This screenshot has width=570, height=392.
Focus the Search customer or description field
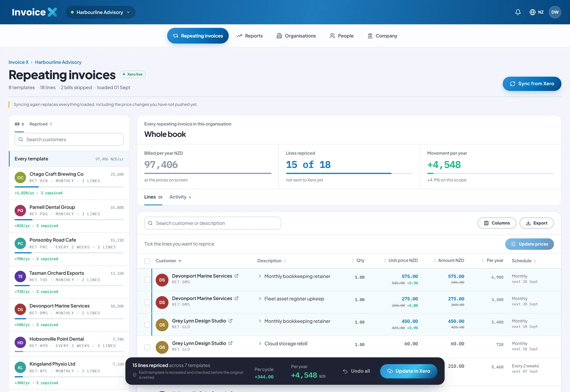tap(212, 223)
